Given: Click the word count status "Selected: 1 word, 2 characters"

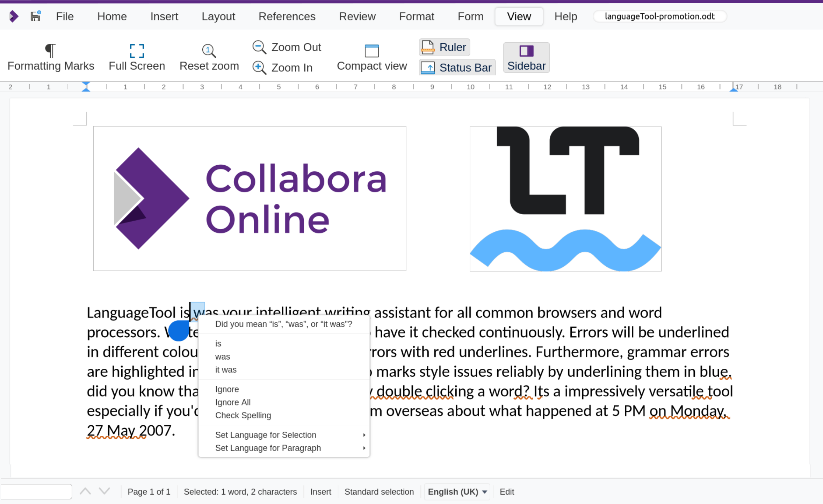Looking at the screenshot, I should click(x=240, y=492).
